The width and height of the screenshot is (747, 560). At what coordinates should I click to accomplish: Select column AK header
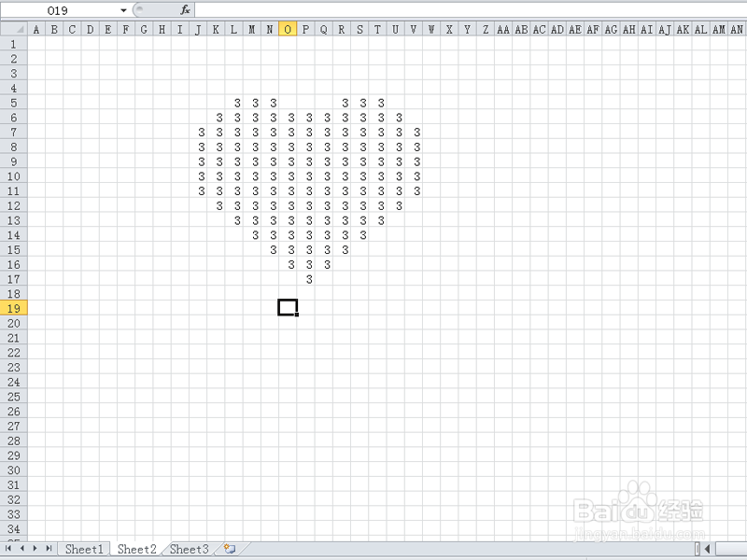click(x=684, y=30)
